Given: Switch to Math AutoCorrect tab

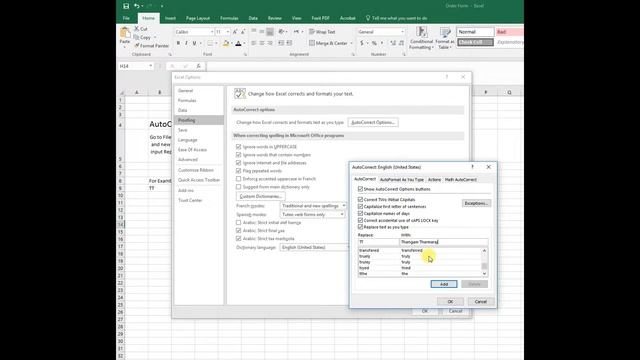Looking at the screenshot, I should tap(460, 180).
